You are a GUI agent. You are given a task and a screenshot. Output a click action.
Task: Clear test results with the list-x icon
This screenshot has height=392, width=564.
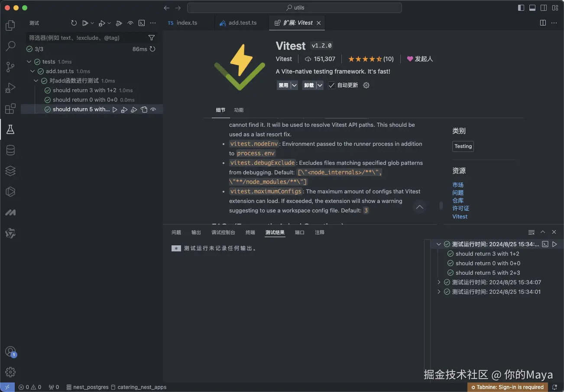(x=532, y=232)
